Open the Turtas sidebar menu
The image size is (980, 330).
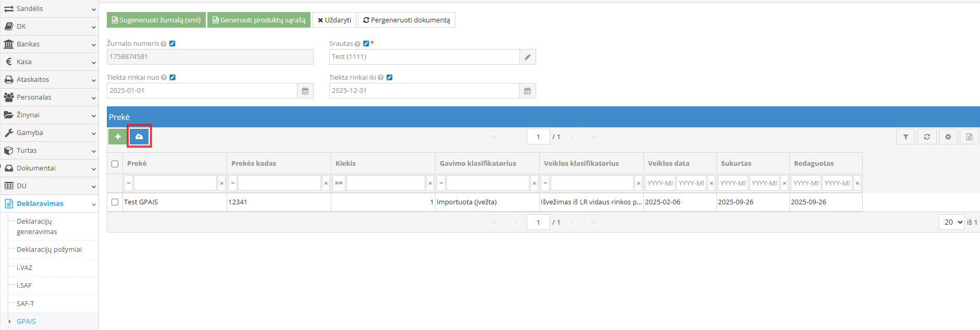[49, 151]
